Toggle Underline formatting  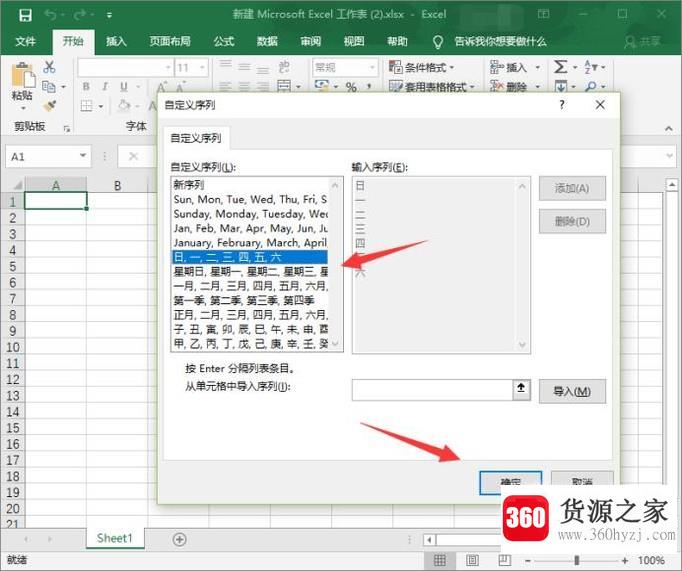124,87
